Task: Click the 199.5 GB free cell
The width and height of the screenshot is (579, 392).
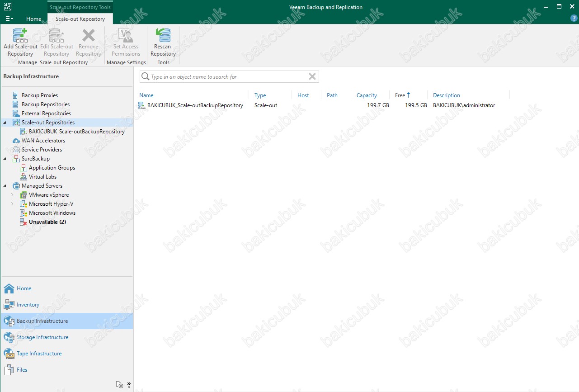Action: 416,105
